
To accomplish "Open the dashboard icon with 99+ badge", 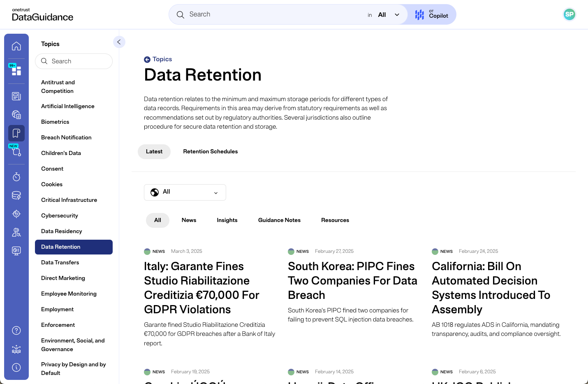I will [x=16, y=70].
